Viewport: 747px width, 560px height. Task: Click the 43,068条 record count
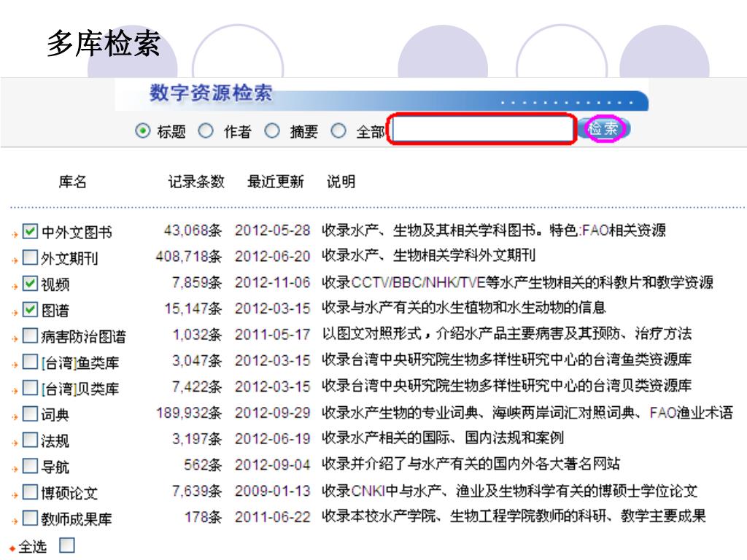click(x=193, y=230)
